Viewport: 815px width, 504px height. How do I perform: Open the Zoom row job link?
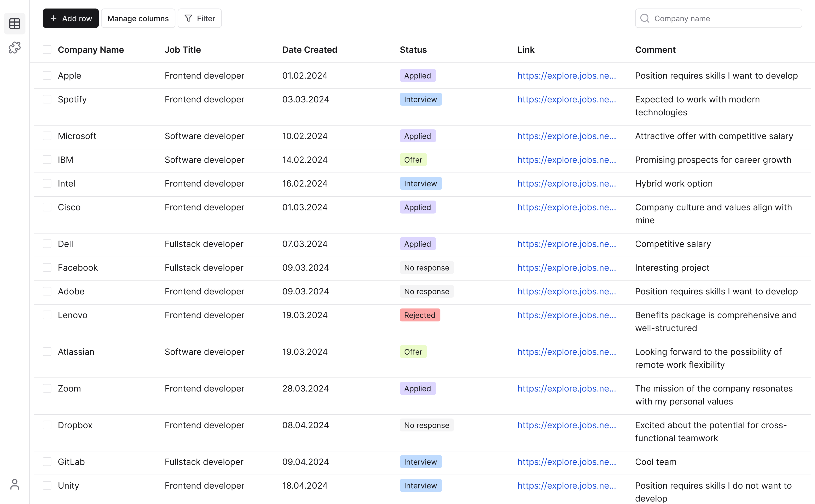pyautogui.click(x=567, y=388)
